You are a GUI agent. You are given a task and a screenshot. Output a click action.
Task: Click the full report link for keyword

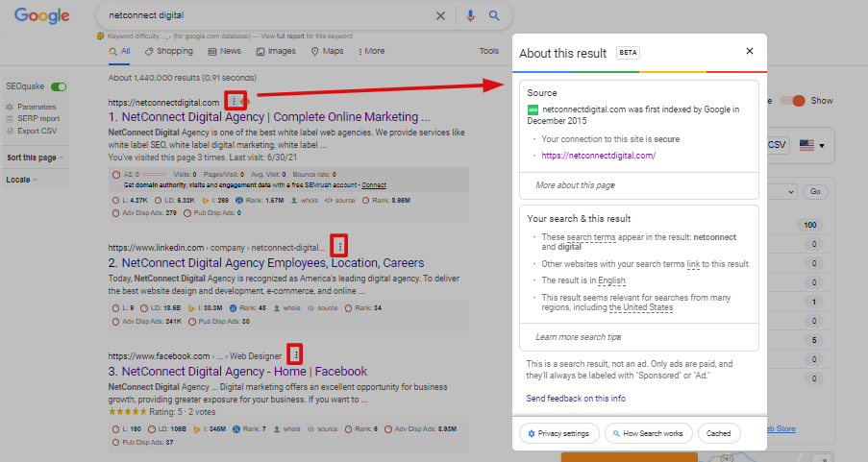(x=290, y=36)
